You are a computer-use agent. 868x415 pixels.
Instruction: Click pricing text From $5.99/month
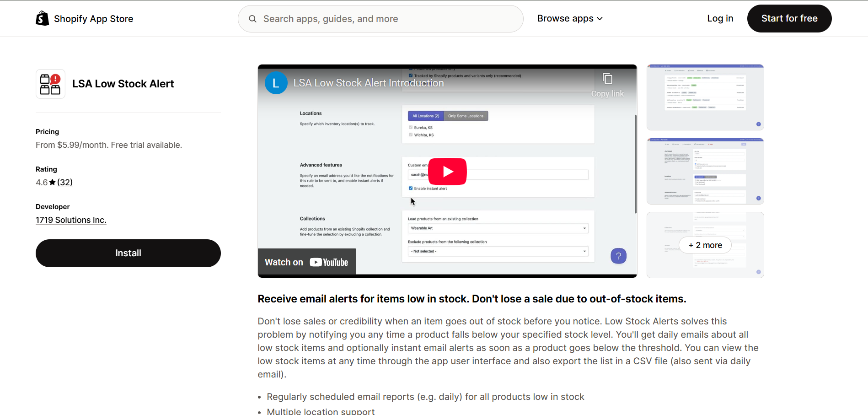tap(109, 145)
